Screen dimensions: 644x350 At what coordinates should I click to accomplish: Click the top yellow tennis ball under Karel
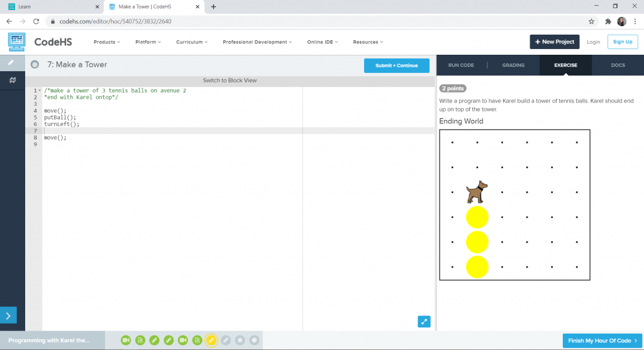477,217
